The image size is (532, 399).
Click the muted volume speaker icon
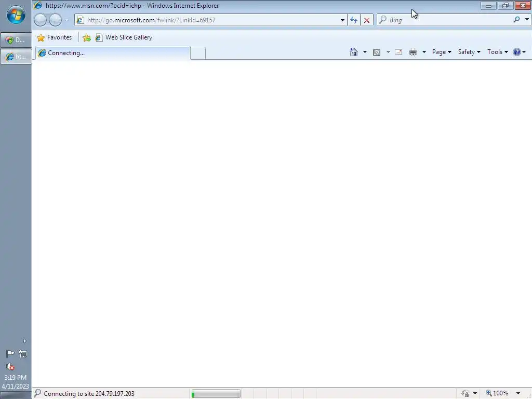click(x=10, y=366)
